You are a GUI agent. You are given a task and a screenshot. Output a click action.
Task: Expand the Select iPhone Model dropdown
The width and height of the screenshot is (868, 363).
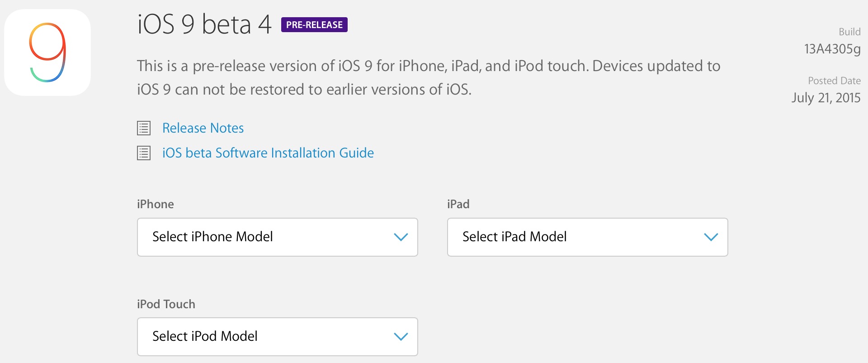(278, 237)
